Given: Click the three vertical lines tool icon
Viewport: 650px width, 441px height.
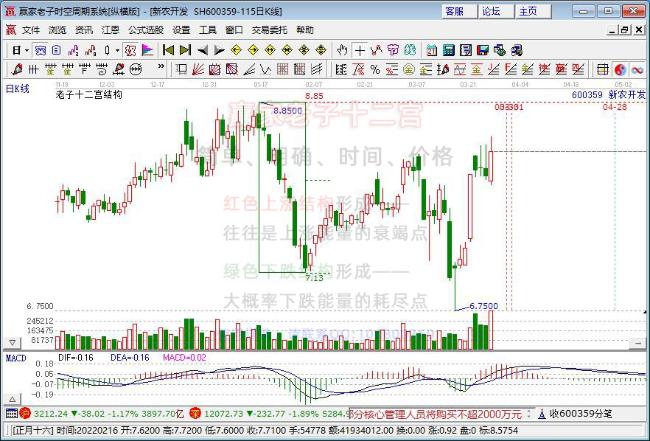Looking at the screenshot, I should pyautogui.click(x=33, y=69).
